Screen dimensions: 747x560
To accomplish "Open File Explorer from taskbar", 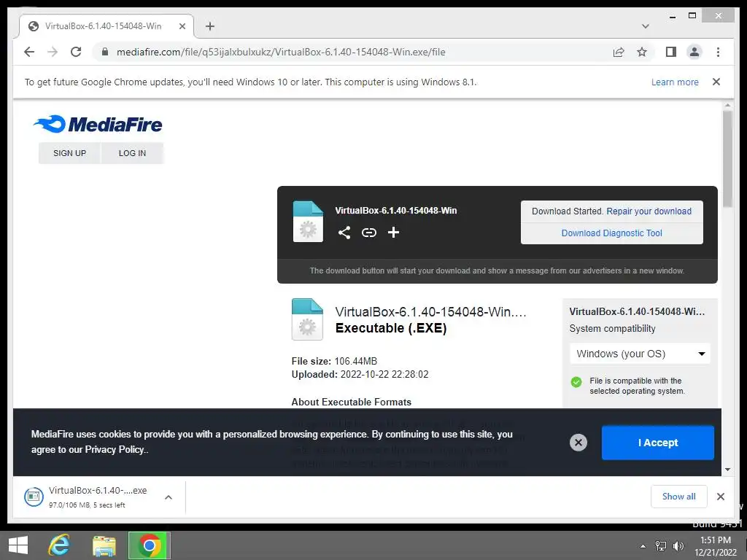I will 104,545.
